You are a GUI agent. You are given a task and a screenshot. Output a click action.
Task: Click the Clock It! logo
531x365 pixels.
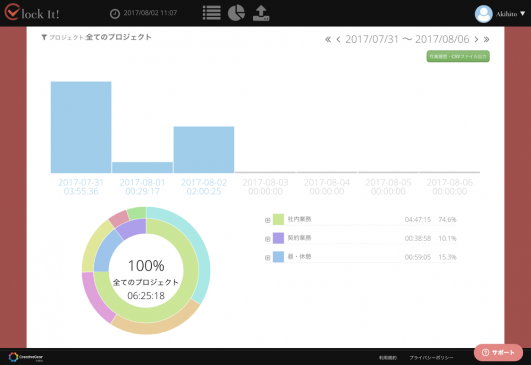(x=32, y=12)
